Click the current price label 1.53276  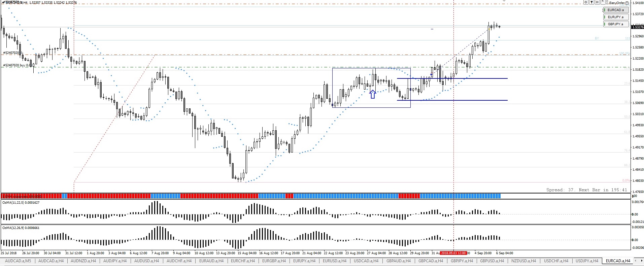click(638, 27)
